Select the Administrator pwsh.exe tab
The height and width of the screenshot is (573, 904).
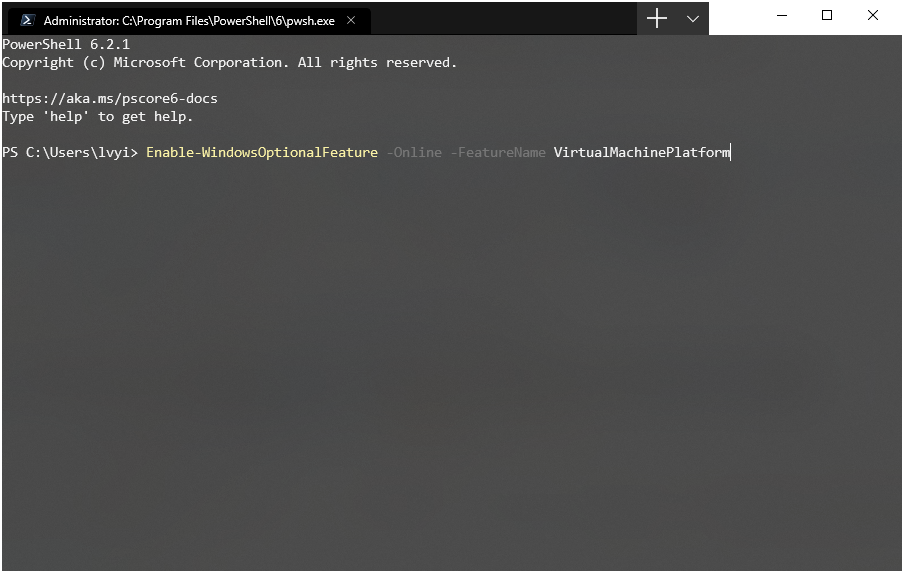pos(187,21)
